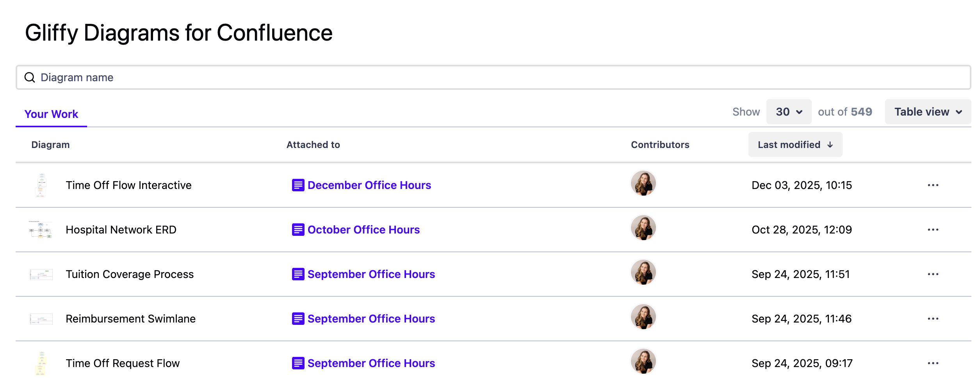Open the September Office Hours page link
Screen dimensions: 980x385
371,274
